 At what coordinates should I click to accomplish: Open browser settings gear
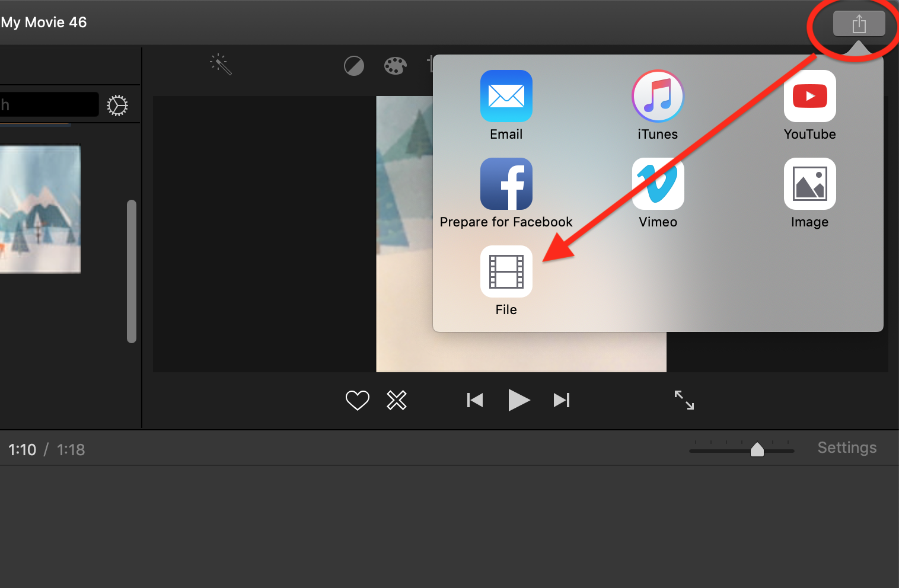click(x=117, y=106)
